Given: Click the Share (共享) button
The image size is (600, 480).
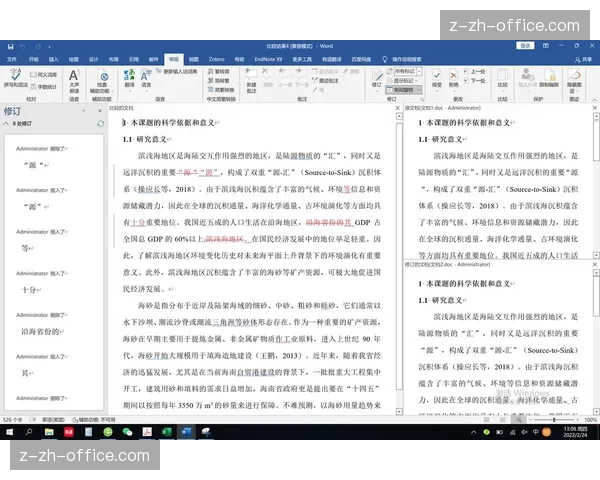Looking at the screenshot, I should 584,60.
